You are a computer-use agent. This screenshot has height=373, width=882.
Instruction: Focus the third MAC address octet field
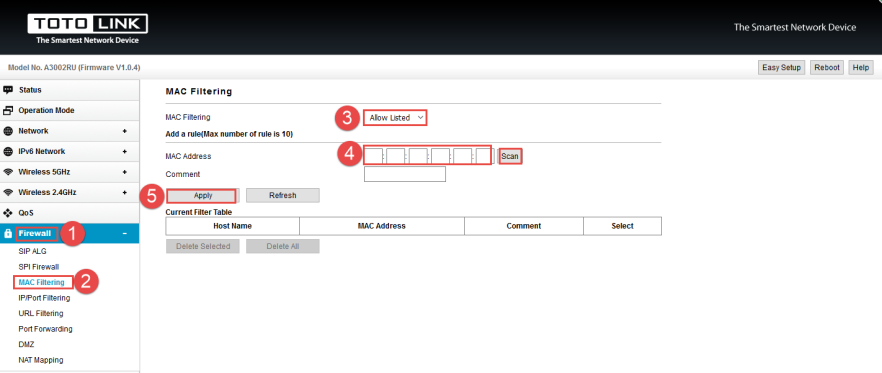pyautogui.click(x=418, y=156)
